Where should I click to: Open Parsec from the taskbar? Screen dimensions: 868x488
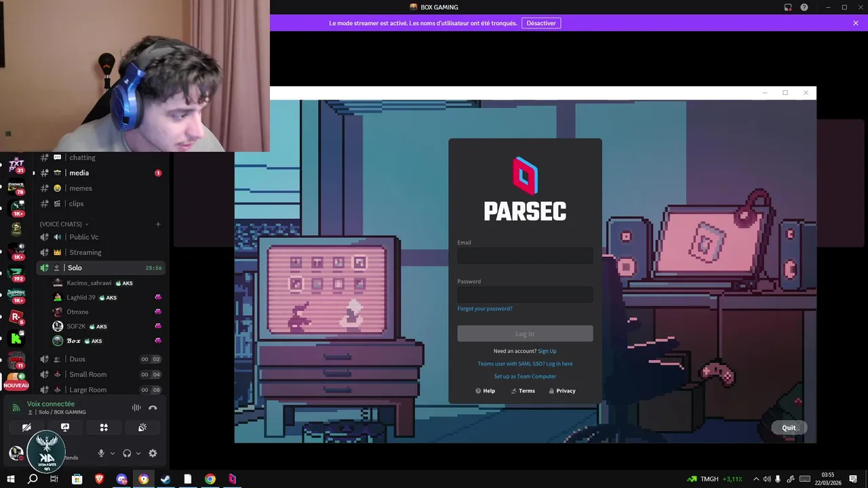point(232,479)
